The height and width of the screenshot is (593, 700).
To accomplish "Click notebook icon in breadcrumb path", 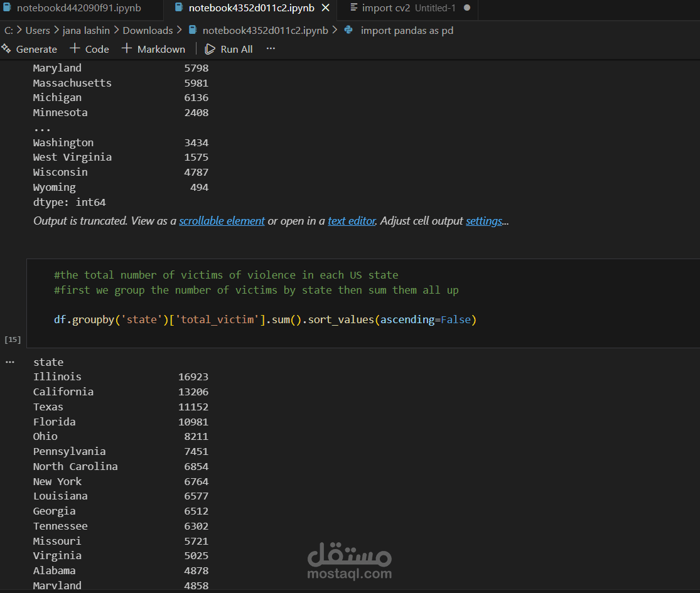I will 193,30.
